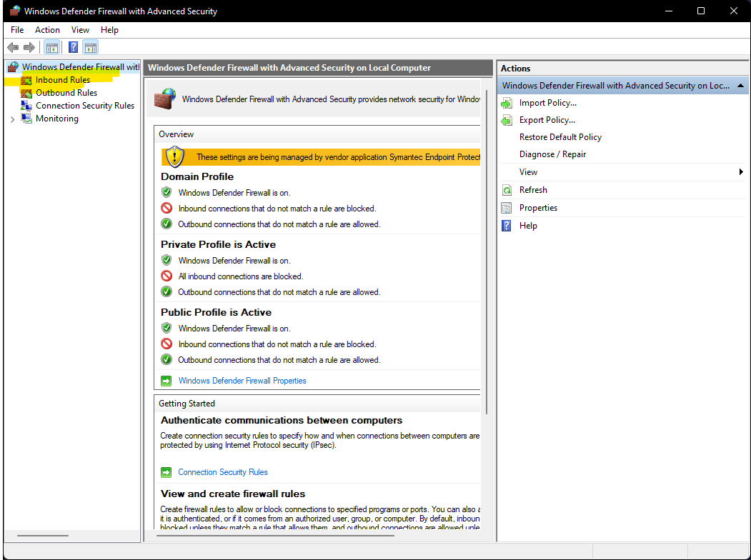Viewport: 751px width, 560px height.
Task: Click the Refresh icon in Actions
Action: (x=507, y=190)
